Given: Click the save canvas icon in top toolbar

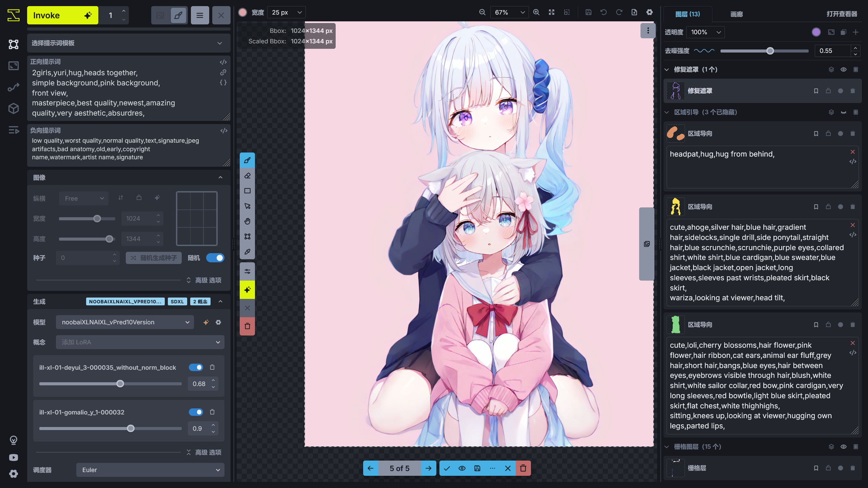Looking at the screenshot, I should click(588, 12).
